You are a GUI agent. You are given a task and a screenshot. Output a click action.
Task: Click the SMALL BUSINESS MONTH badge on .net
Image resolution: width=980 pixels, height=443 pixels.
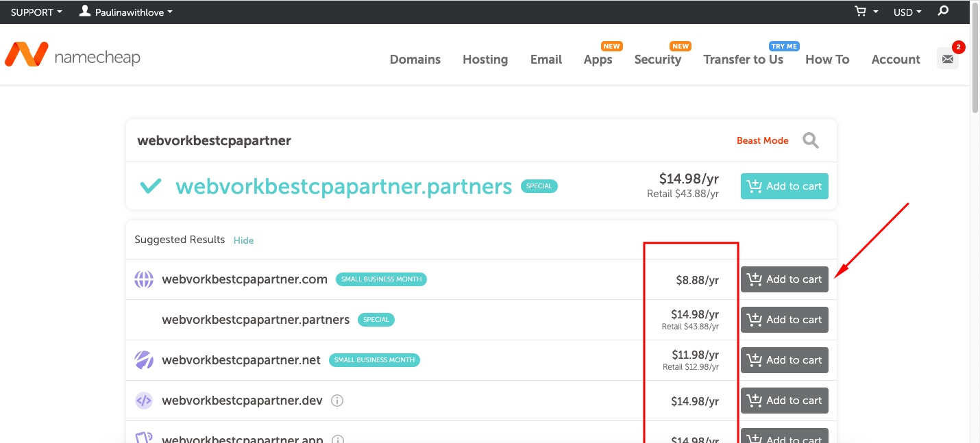point(374,360)
